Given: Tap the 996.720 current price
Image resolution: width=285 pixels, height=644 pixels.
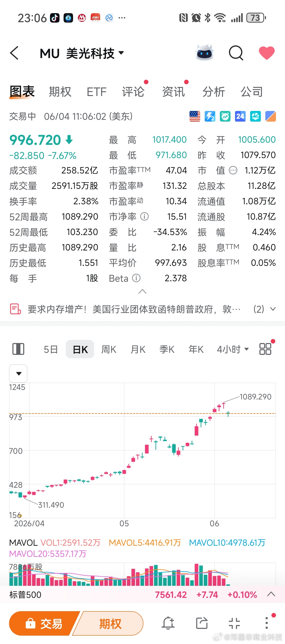Looking at the screenshot, I should click(x=35, y=140).
